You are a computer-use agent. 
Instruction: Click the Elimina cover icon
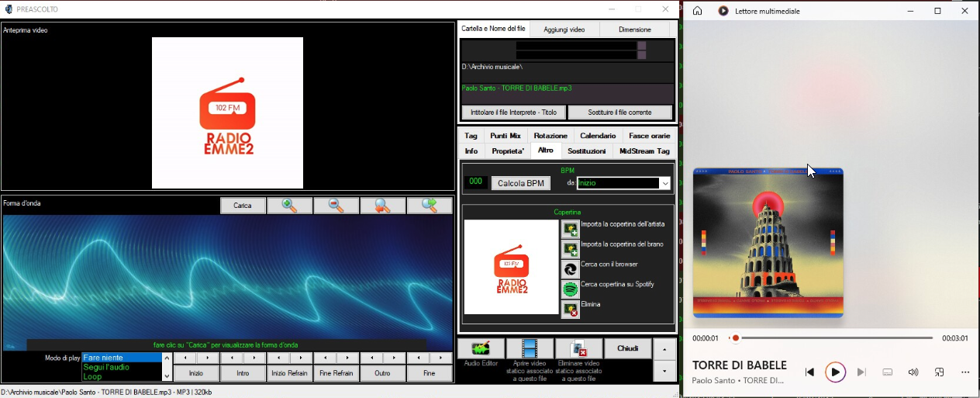(570, 310)
